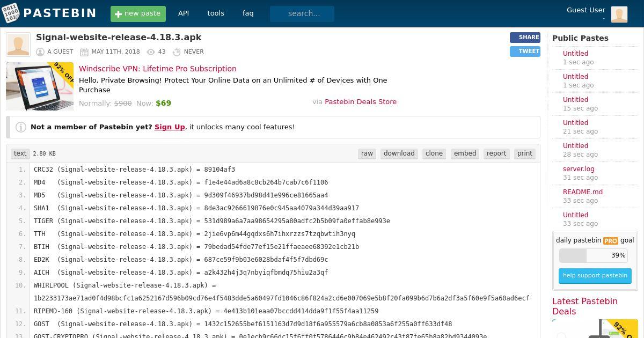Open the README.md public paste

tap(583, 192)
